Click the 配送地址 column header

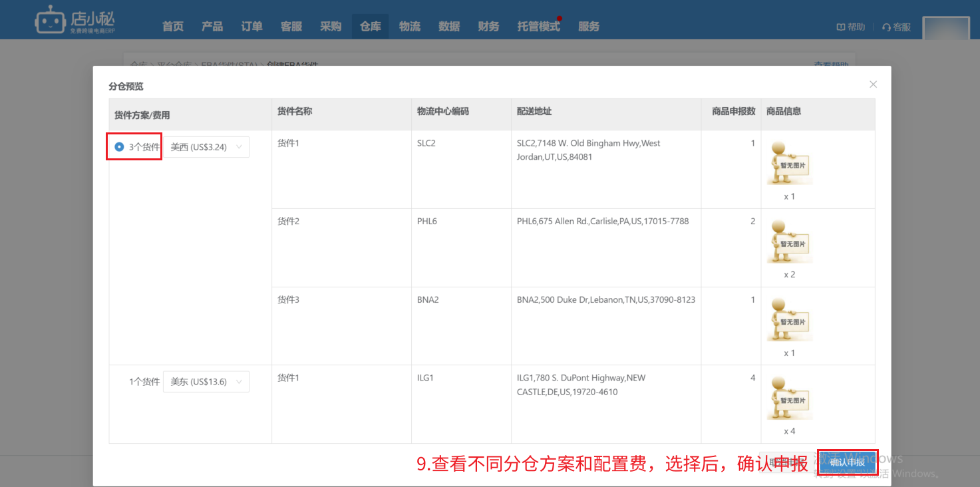coord(534,111)
